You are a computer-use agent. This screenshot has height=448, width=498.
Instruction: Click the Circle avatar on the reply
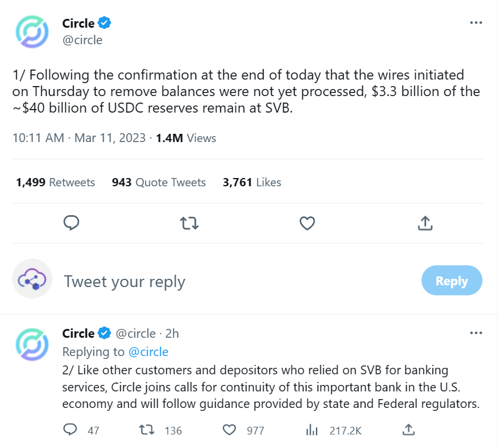tap(32, 344)
